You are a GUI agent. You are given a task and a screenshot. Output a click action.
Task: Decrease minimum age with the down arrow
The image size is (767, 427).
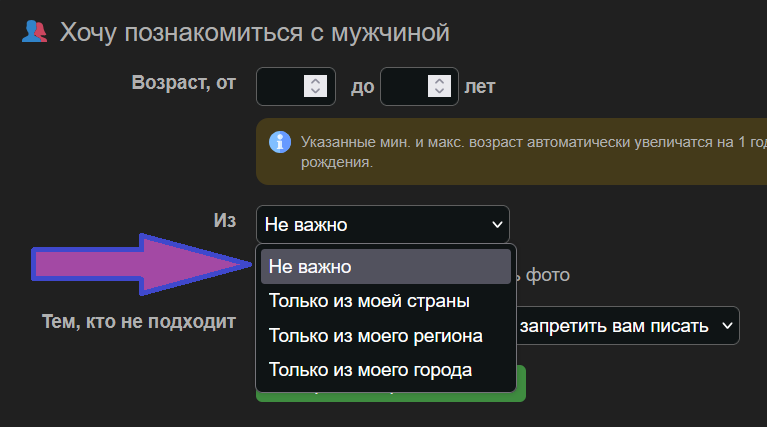point(316,92)
